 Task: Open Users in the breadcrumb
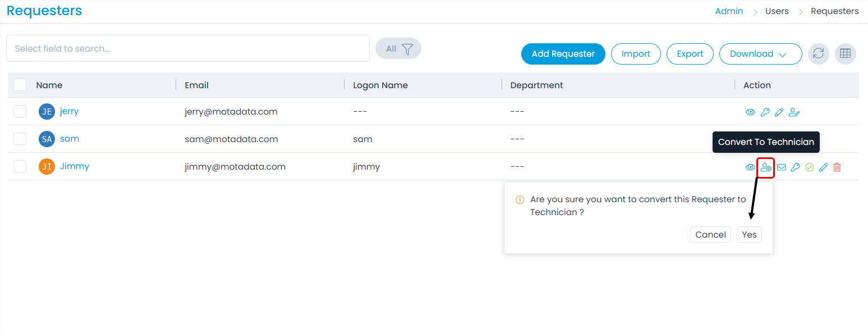[777, 11]
